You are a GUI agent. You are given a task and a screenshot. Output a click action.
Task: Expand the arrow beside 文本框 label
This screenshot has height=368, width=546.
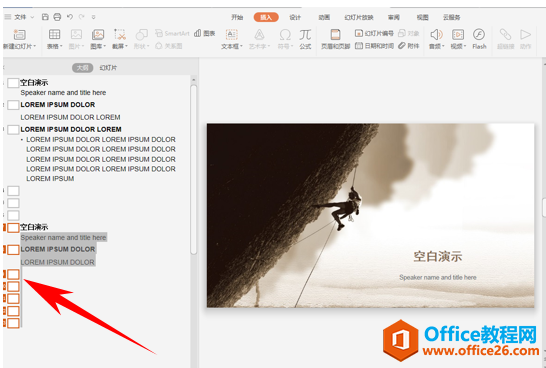click(241, 46)
